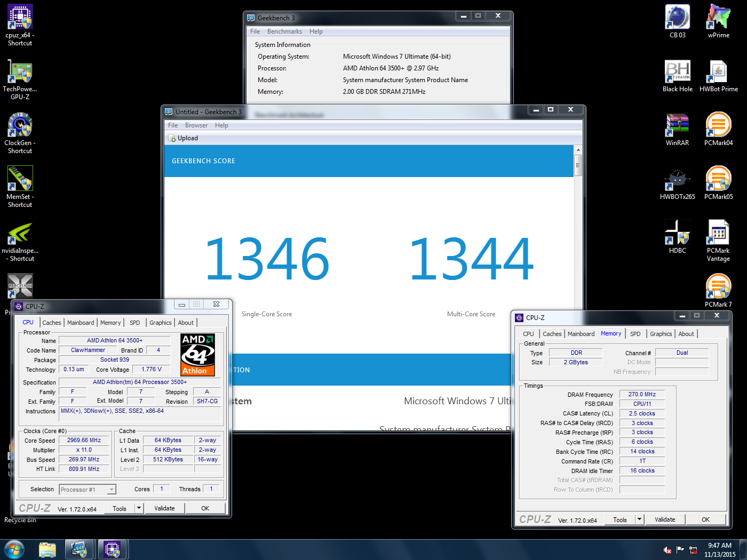
Task: Switch to Memory tab in left CPU-Z
Action: pyautogui.click(x=110, y=323)
